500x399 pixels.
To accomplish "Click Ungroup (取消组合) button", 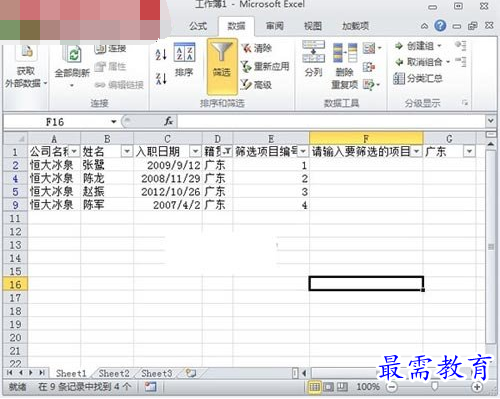I will [422, 62].
